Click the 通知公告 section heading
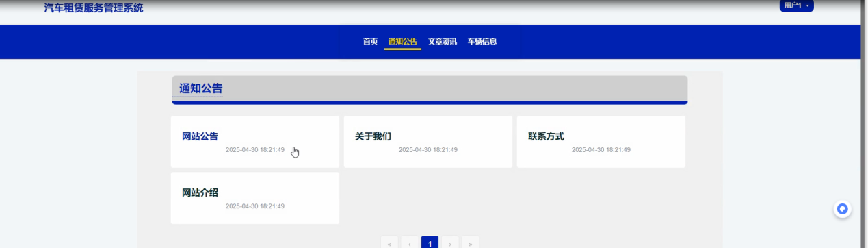Image resolution: width=868 pixels, height=248 pixels. 200,88
